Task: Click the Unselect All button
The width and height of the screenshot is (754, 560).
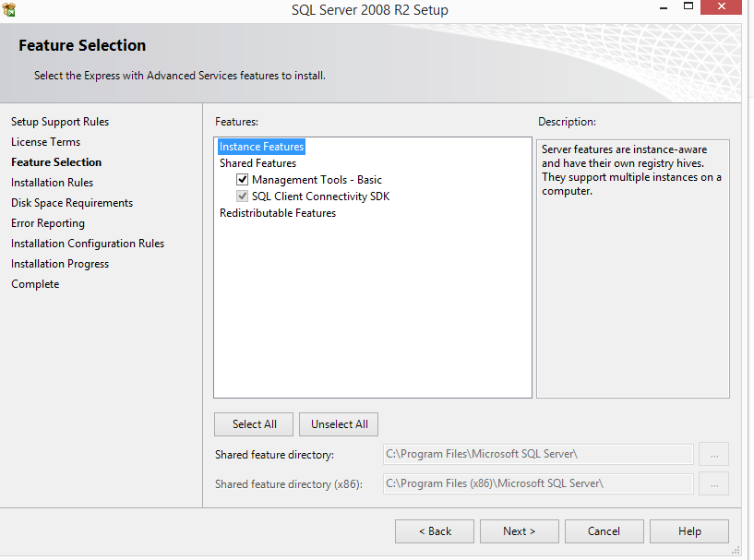Action: (x=339, y=424)
